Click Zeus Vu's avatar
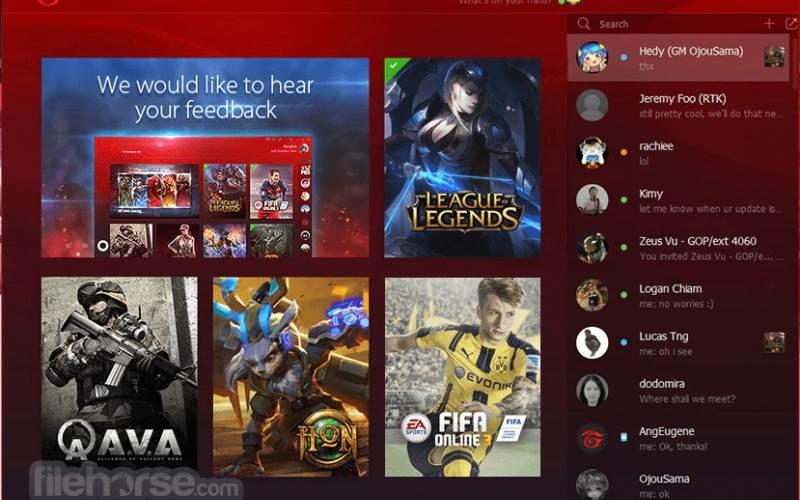 point(592,247)
